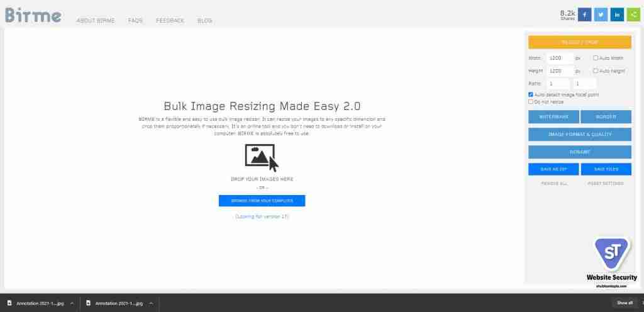The height and width of the screenshot is (312, 644).
Task: Click the 8.2k Shares counter
Action: pos(568,14)
